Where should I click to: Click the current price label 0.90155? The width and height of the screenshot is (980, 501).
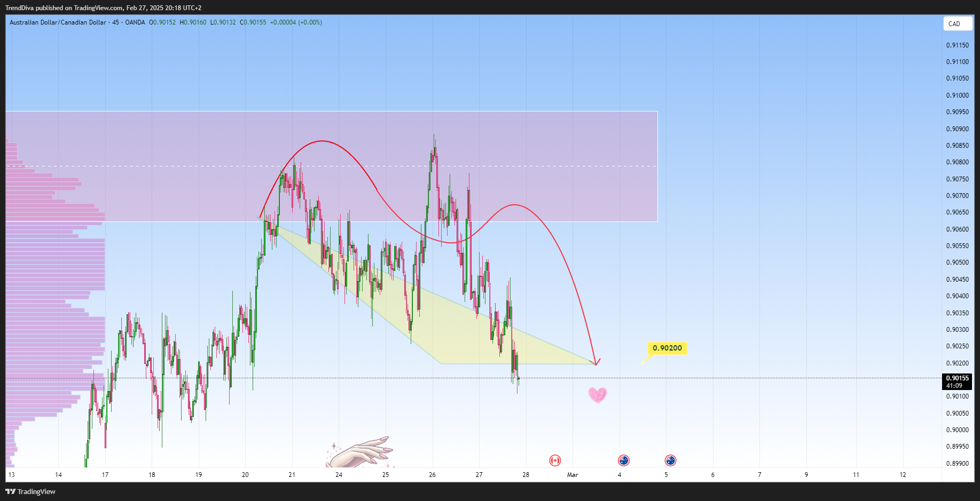(x=957, y=378)
